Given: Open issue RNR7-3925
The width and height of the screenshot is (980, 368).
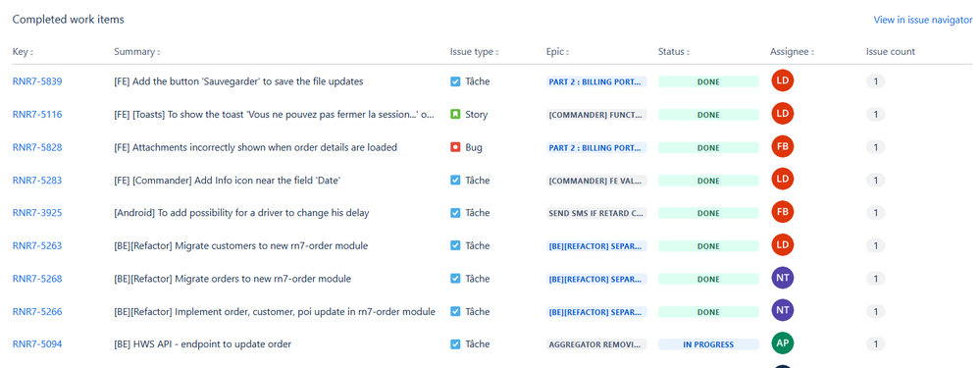Looking at the screenshot, I should click(37, 213).
